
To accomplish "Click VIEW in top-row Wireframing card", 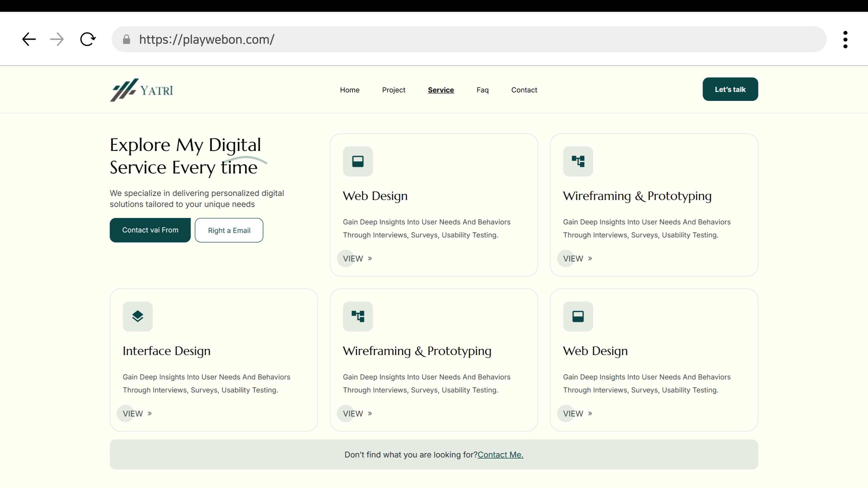I will point(577,259).
